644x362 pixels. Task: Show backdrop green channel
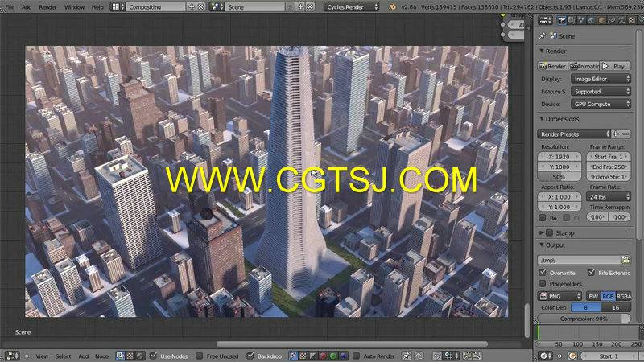[x=333, y=356]
